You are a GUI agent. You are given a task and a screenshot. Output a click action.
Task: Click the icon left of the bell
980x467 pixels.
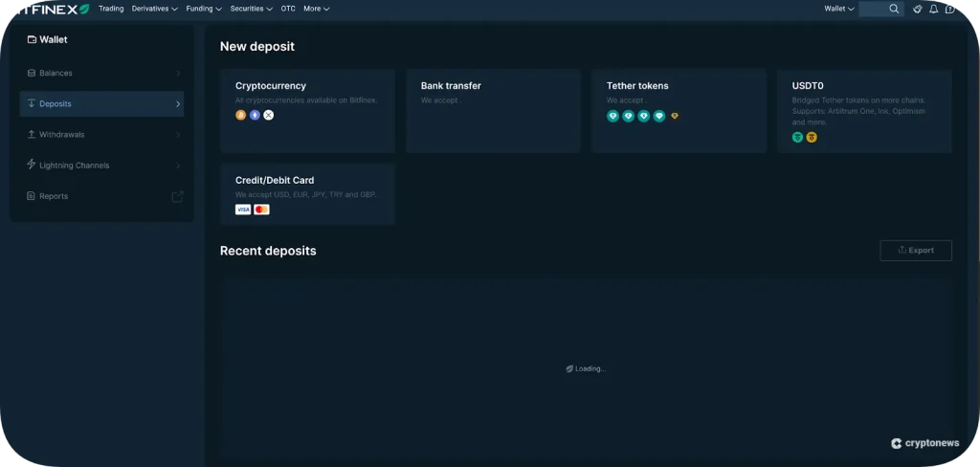[x=918, y=9]
